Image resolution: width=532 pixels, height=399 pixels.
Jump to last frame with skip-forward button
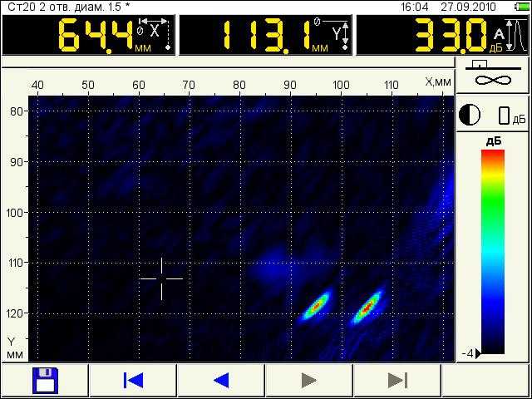click(x=397, y=381)
